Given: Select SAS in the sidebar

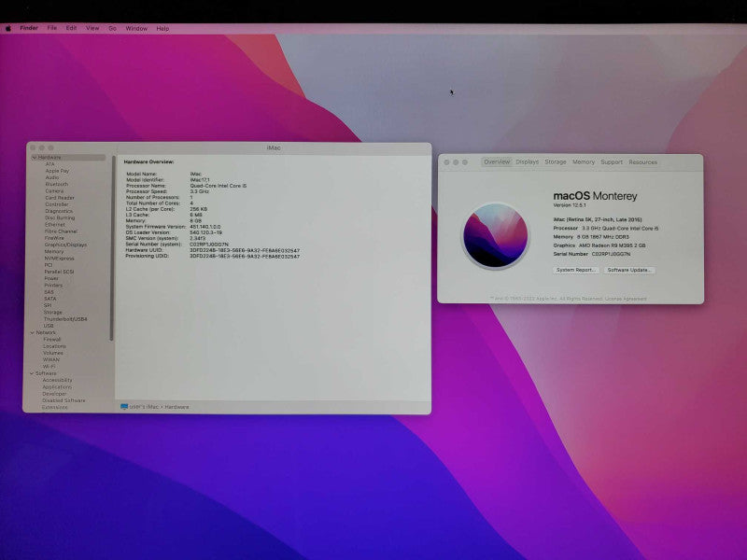Looking at the screenshot, I should 49,292.
